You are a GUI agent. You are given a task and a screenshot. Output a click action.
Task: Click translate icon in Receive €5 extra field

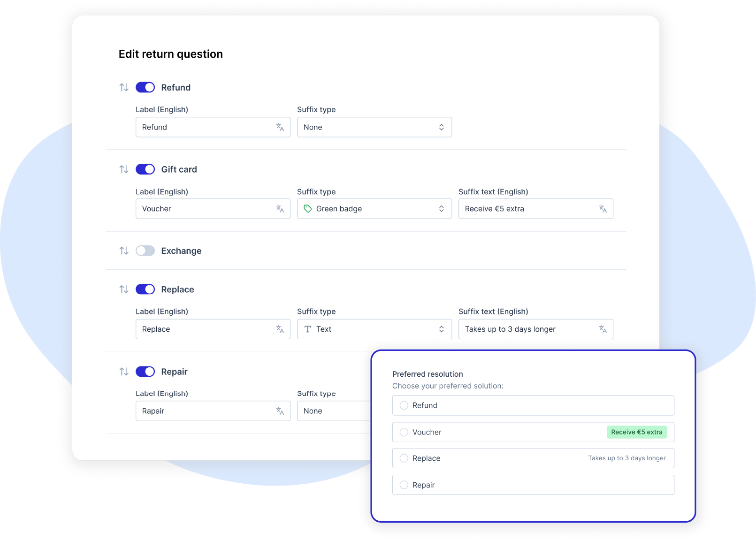[603, 209]
